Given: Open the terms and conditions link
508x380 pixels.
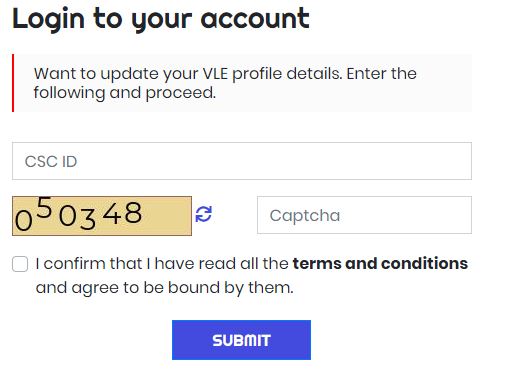Looking at the screenshot, I should click(x=380, y=263).
